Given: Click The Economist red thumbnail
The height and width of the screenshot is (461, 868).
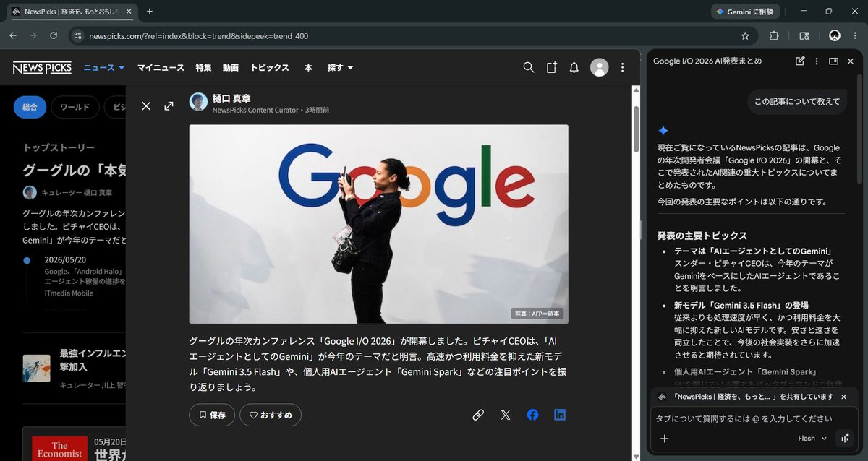Looking at the screenshot, I should (60, 448).
